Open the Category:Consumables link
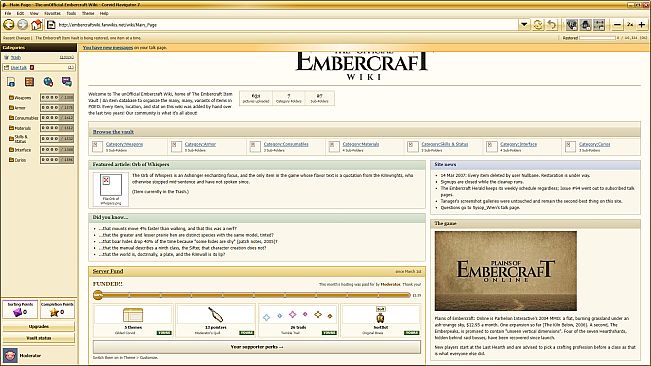 click(286, 144)
